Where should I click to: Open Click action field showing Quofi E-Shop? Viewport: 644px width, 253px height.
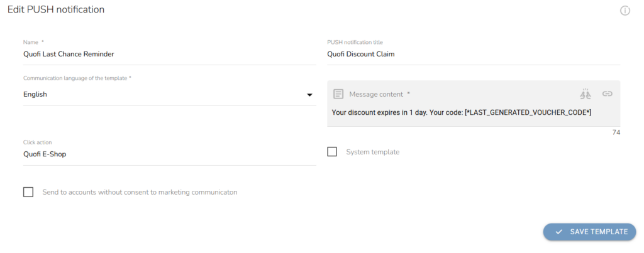pyautogui.click(x=170, y=154)
